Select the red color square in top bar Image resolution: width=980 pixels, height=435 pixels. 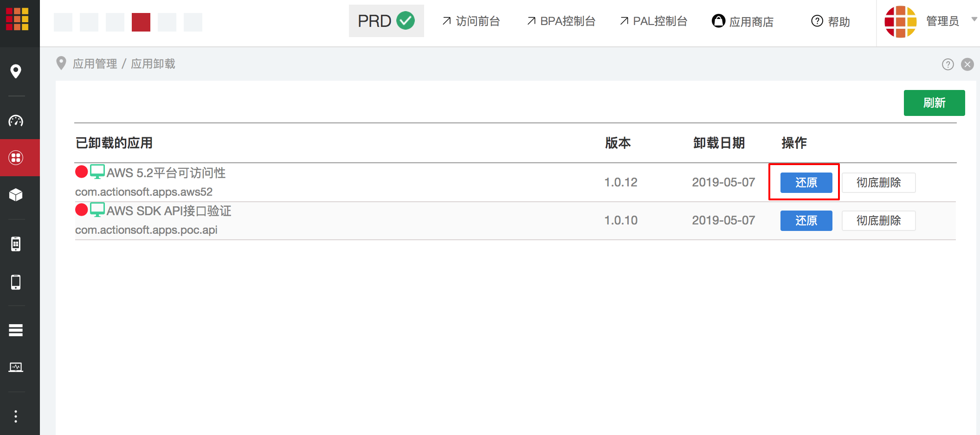point(141,22)
